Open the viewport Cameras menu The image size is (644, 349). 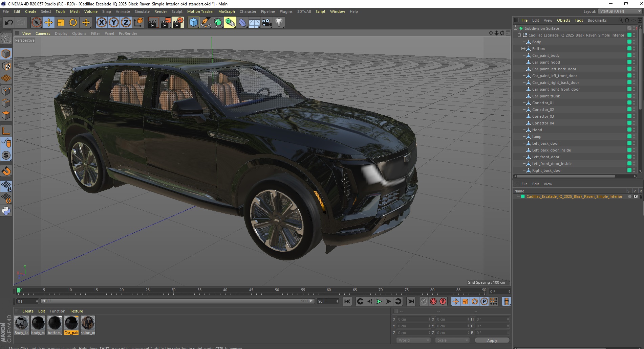click(43, 33)
